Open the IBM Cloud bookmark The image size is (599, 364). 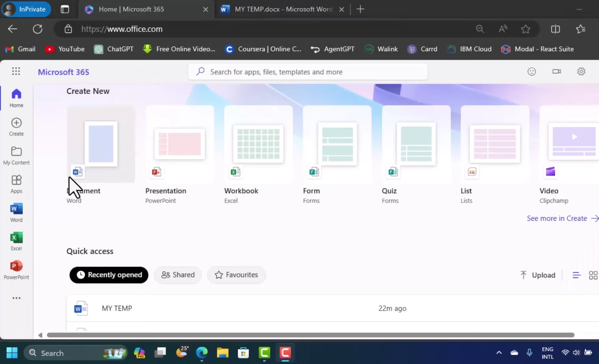coord(469,49)
